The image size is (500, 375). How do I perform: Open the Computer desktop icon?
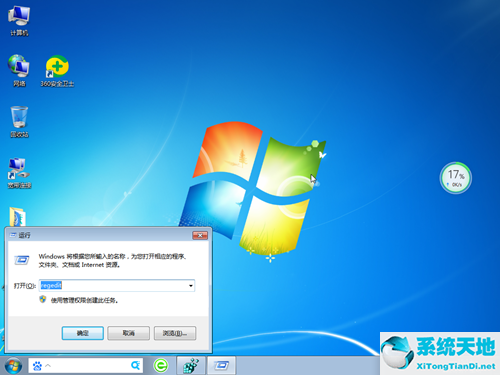point(19,21)
